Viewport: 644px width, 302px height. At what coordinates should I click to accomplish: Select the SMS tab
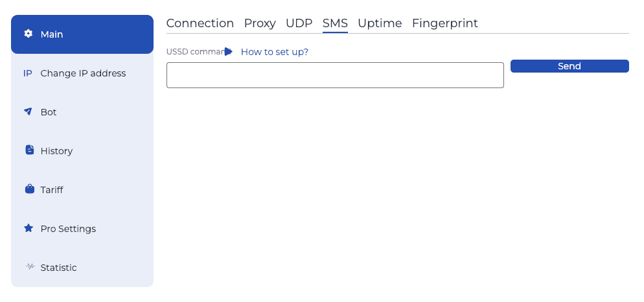(335, 23)
